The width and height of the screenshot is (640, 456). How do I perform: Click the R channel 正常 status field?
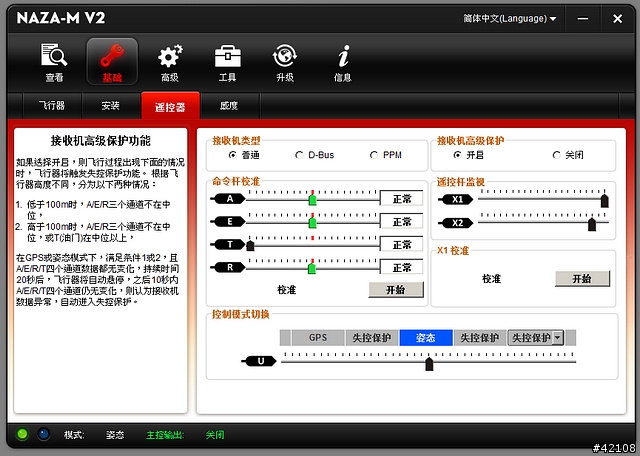tap(402, 267)
